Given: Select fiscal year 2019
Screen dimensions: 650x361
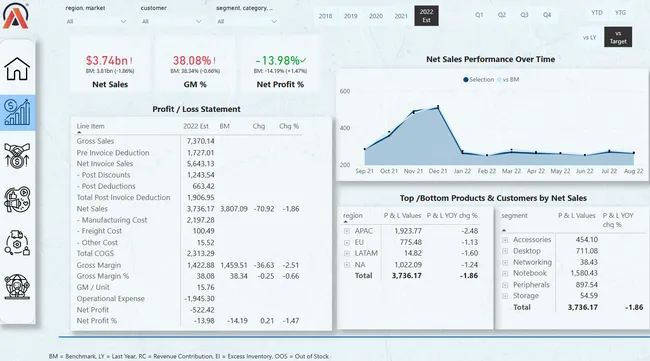Looking at the screenshot, I should pos(351,16).
